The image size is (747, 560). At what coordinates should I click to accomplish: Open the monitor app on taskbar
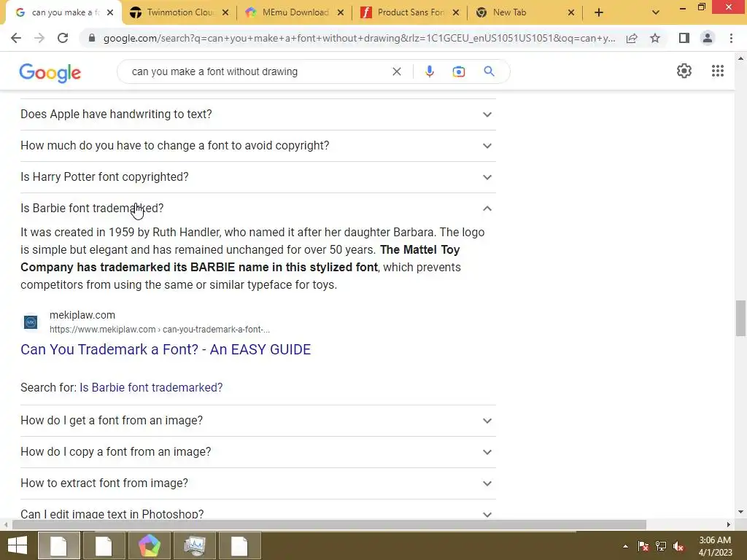[x=194, y=545]
